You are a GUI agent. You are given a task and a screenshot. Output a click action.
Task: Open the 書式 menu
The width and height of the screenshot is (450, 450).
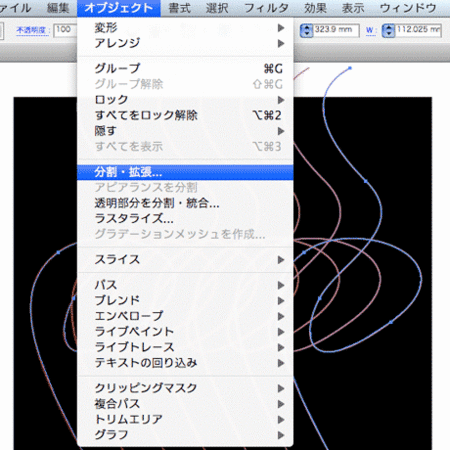tap(180, 8)
